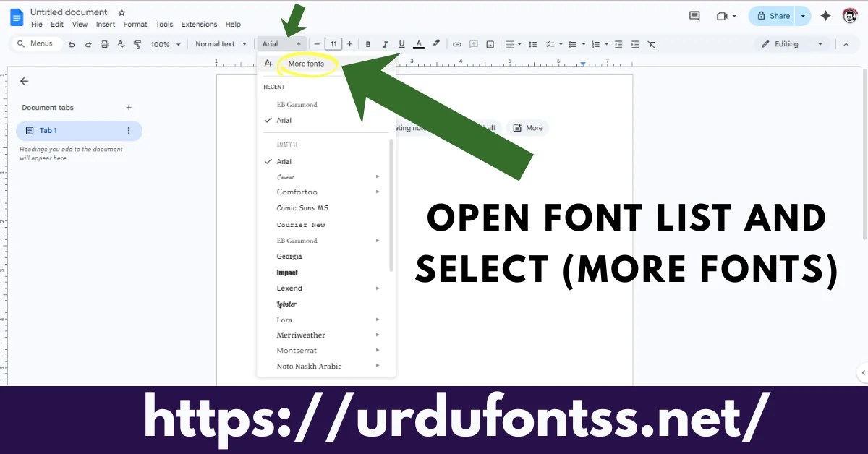This screenshot has width=868, height=454.
Task: Open the Format menu
Action: pos(135,25)
